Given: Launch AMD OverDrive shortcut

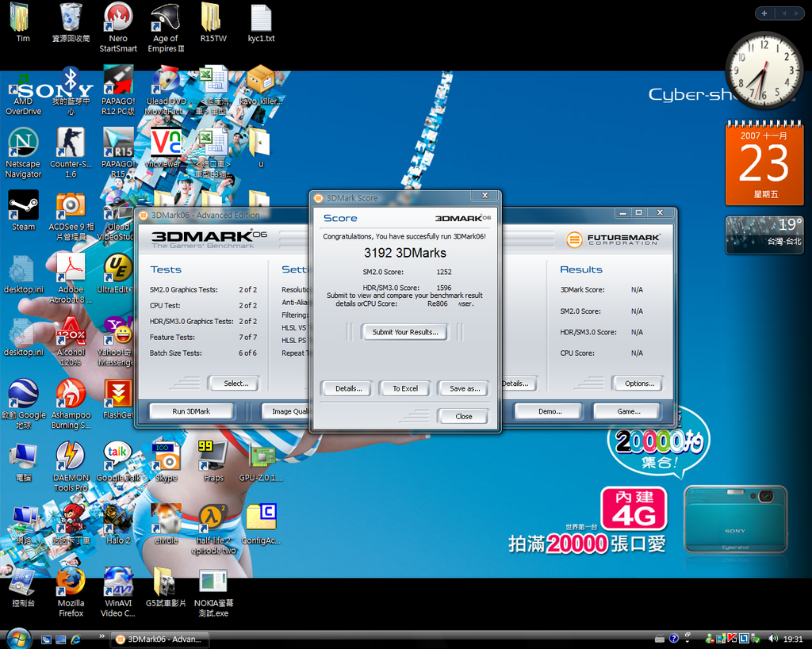Looking at the screenshot, I should (x=23, y=94).
